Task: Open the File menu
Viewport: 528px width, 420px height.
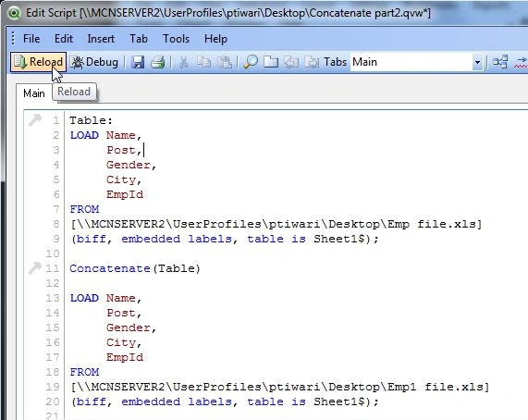Action: pos(31,39)
